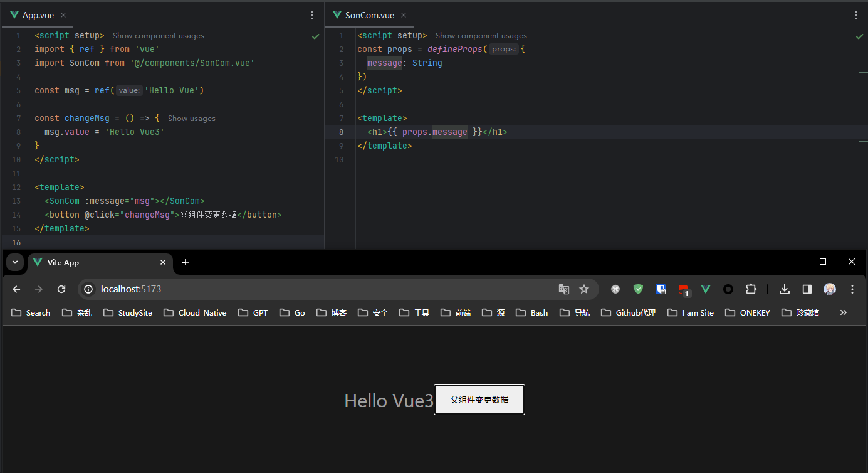This screenshot has height=473, width=868.
Task: Open Chrome extensions puzzle menu
Action: 751,289
